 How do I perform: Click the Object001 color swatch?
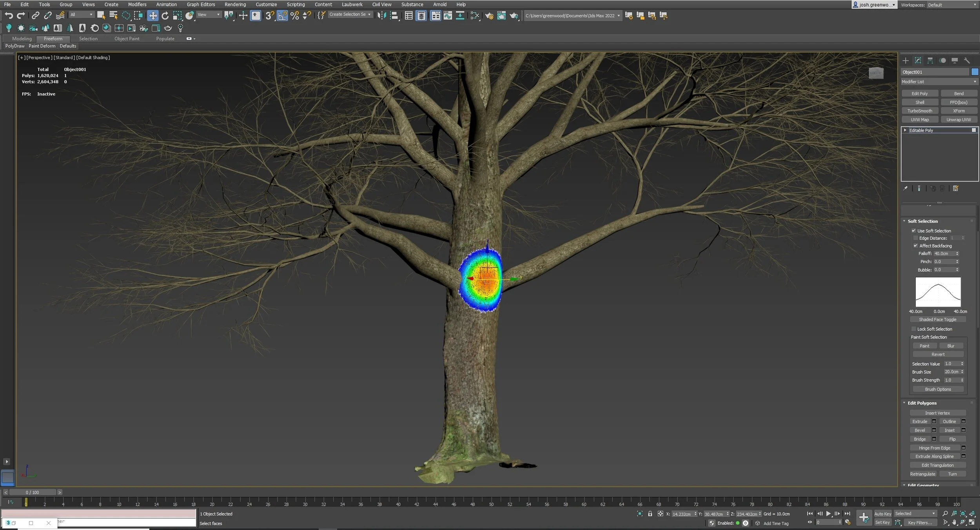tap(975, 72)
